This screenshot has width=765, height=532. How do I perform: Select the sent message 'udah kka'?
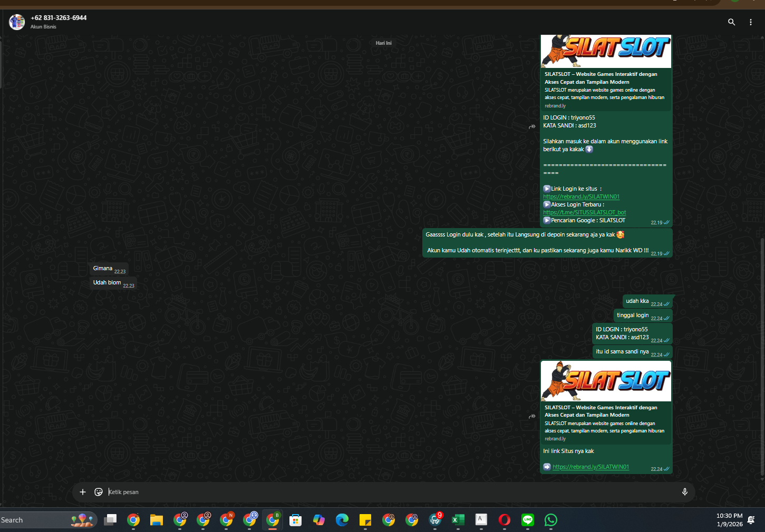647,301
